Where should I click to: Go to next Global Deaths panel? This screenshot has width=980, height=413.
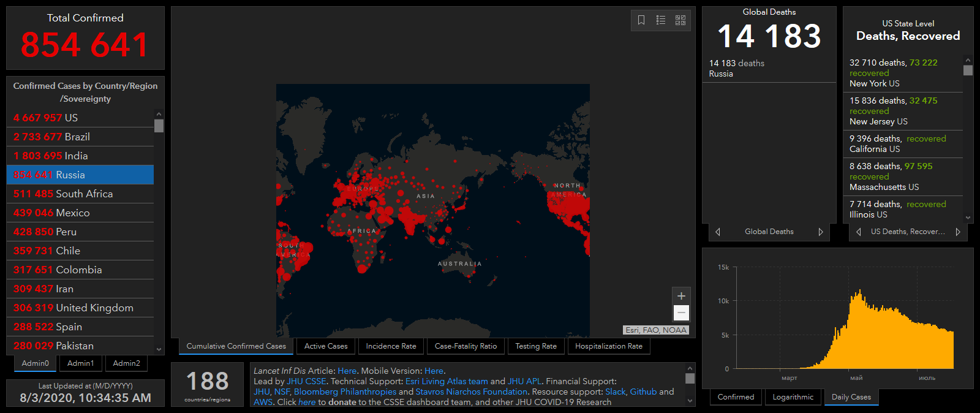tap(821, 232)
